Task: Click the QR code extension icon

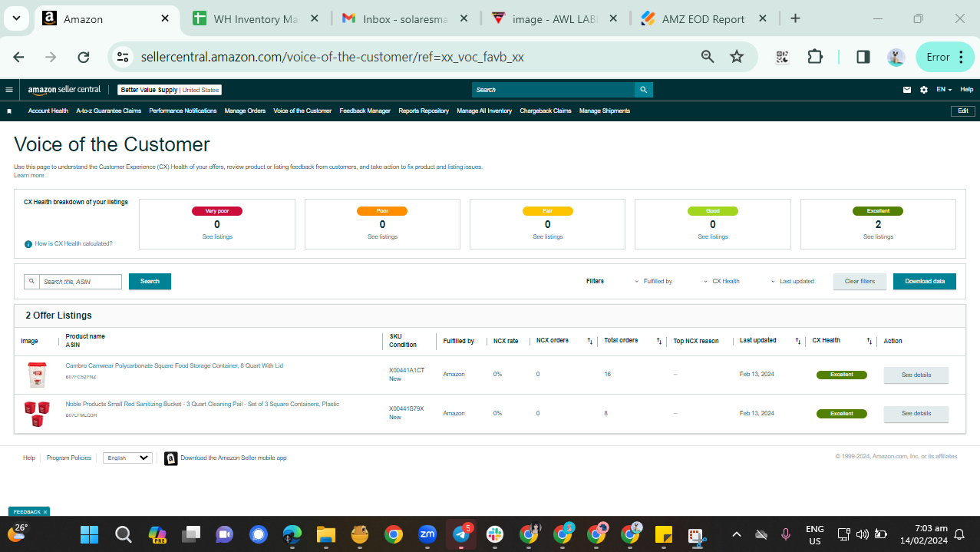Action: pos(782,57)
